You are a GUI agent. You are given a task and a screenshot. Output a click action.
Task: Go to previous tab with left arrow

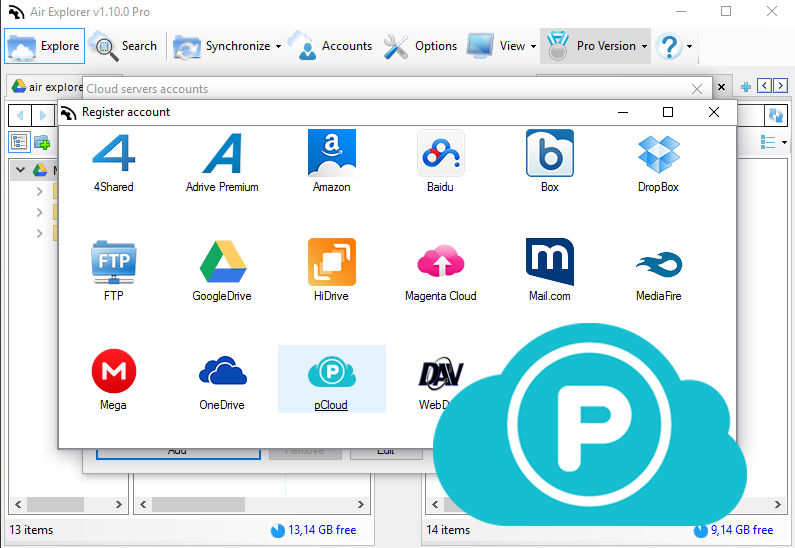click(764, 85)
